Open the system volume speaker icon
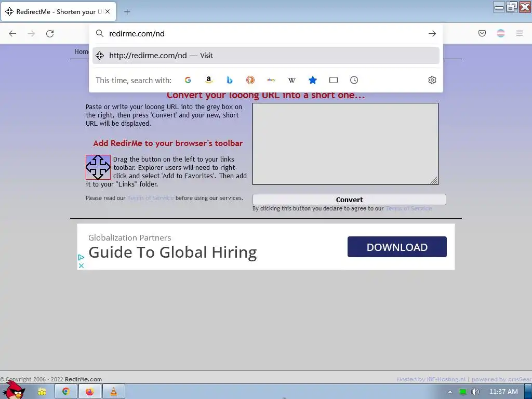Viewport: 532px width, 399px height. [x=475, y=392]
